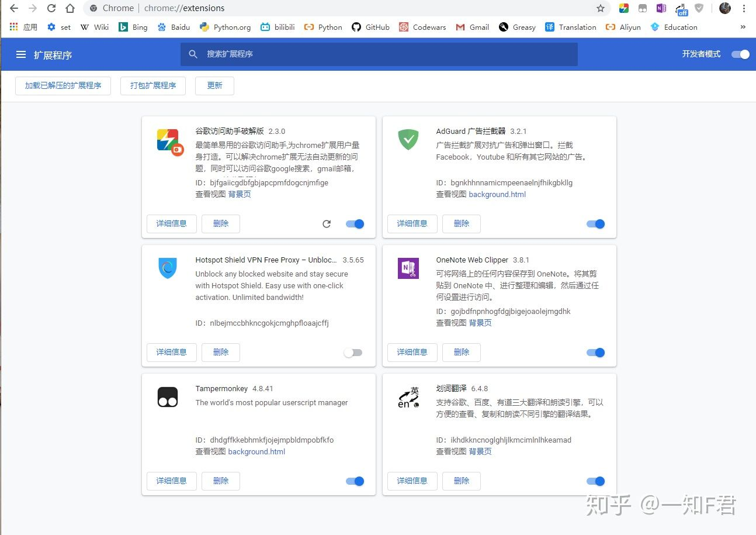Disable the OneNote Web Clipper switch
The width and height of the screenshot is (756, 535).
595,353
